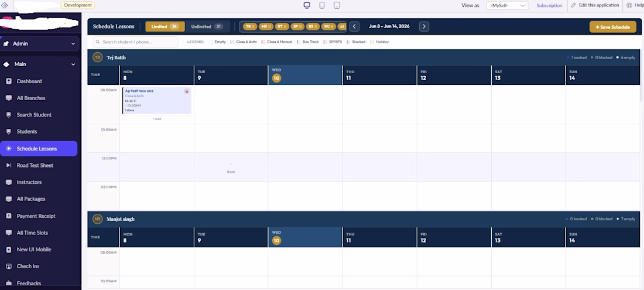The width and height of the screenshot is (644, 290).
Task: Click the Search student / phone field
Action: (x=136, y=42)
